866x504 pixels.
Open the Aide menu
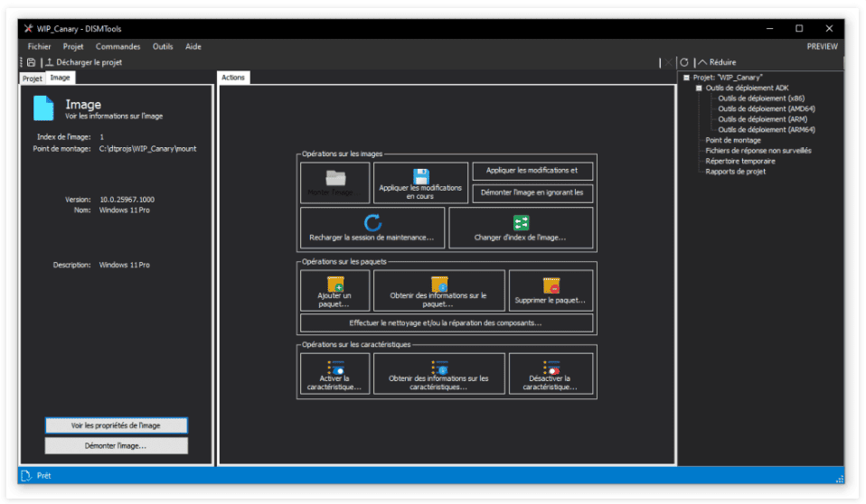coord(193,46)
